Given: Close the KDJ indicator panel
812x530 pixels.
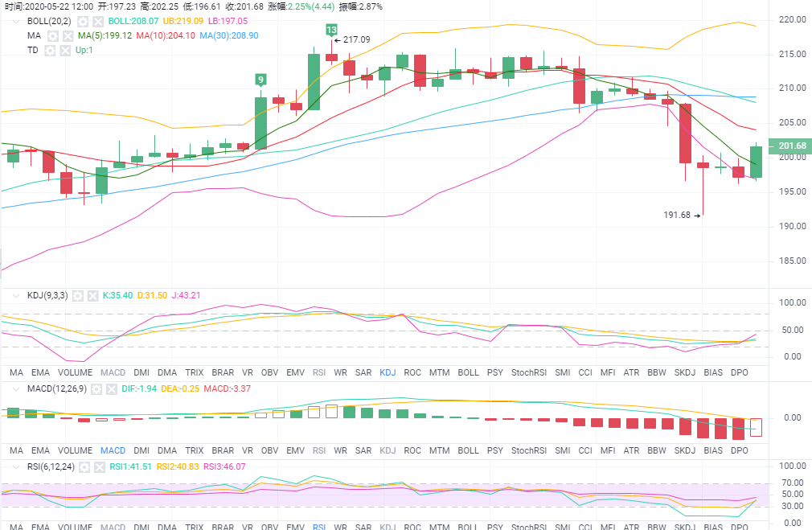Looking at the screenshot, I should tap(93, 295).
